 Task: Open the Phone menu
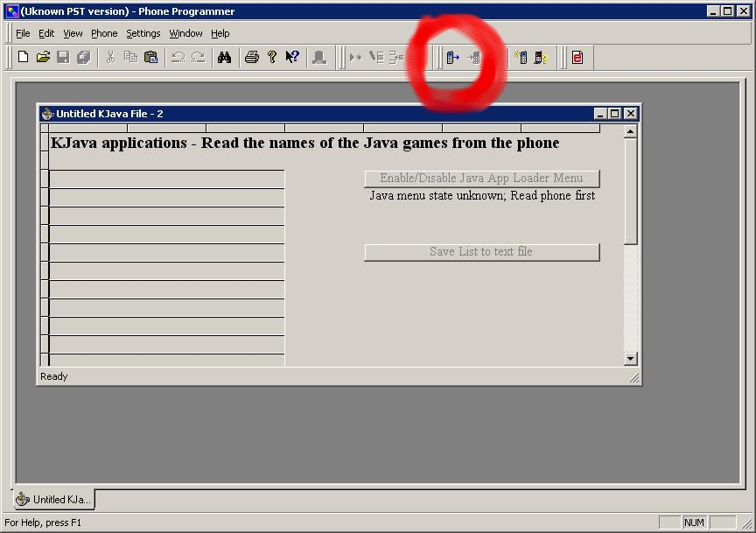[x=104, y=33]
